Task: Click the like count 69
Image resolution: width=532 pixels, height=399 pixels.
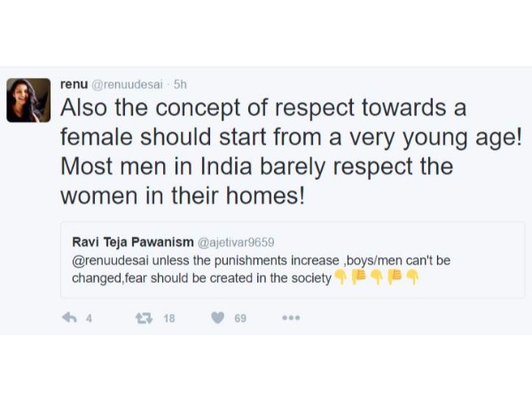Action: pos(240,318)
